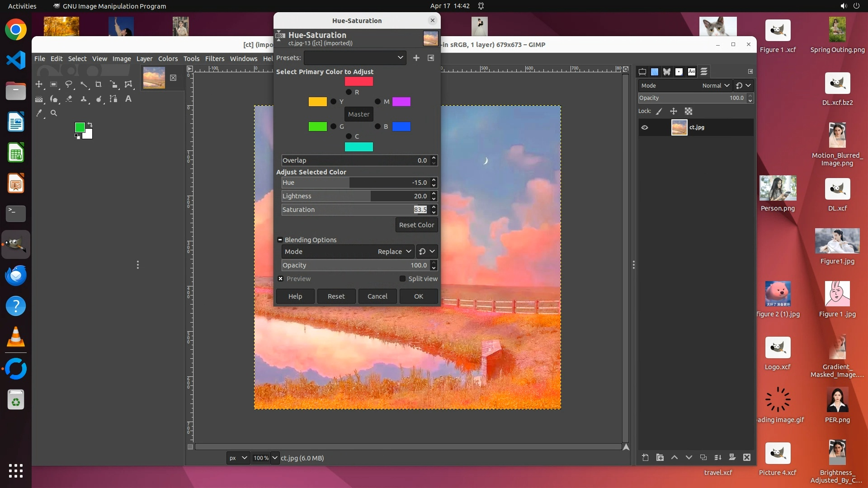This screenshot has width=868, height=488.
Task: Save current settings as named preset
Action: pos(416,58)
